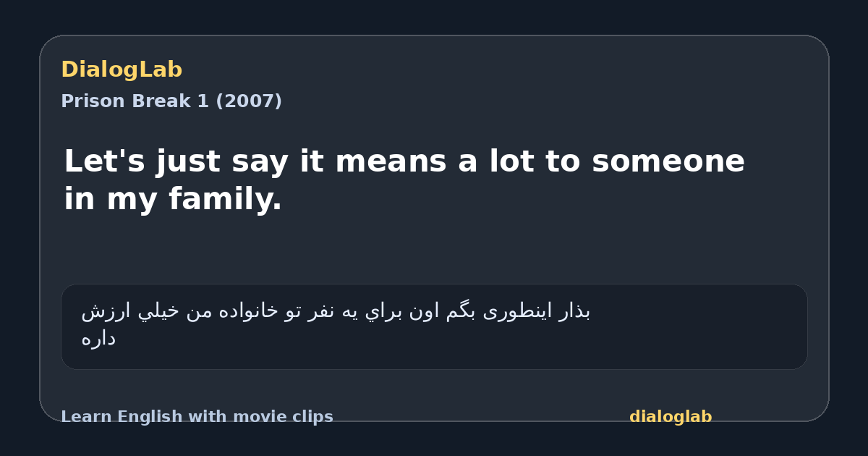This screenshot has height=456, width=868.
Task: Click the year '(2007)' in the subtitle
Action: tap(249, 101)
